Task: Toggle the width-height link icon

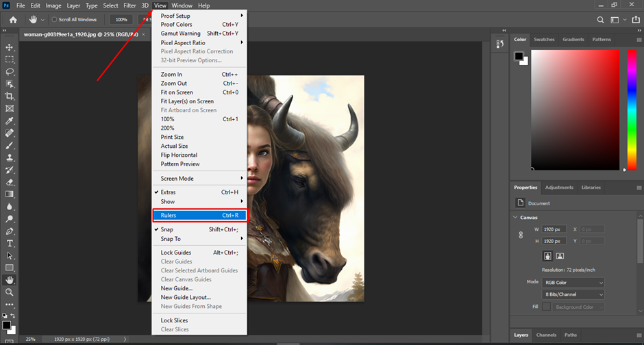Action: [x=521, y=235]
